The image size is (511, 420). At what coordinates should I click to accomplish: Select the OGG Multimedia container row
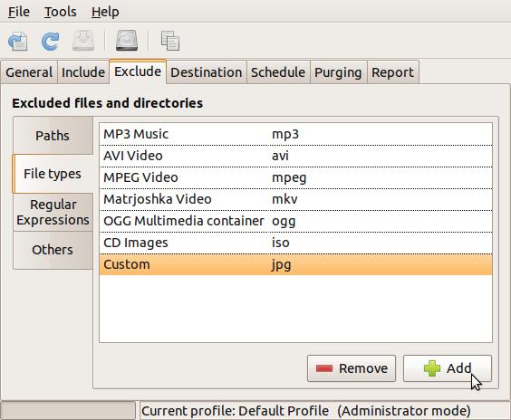(295, 221)
